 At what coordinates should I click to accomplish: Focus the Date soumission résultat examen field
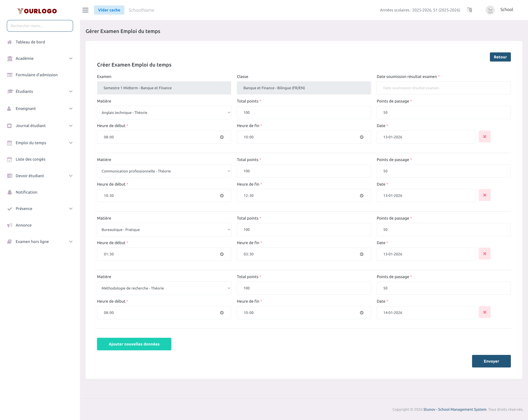[x=444, y=88]
